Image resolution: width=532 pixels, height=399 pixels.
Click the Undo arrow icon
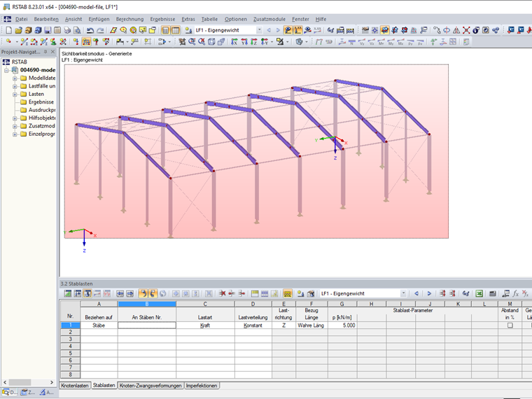[x=90, y=30]
